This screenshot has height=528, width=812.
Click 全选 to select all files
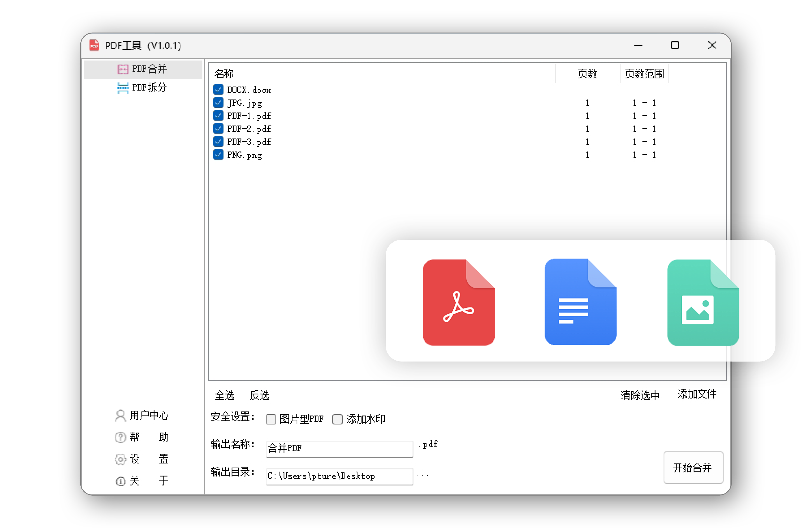pyautogui.click(x=224, y=395)
